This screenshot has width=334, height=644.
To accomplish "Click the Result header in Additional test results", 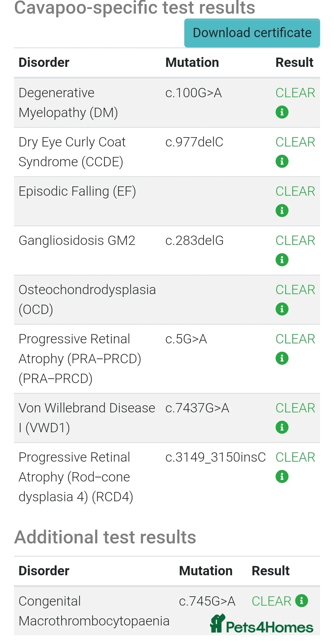I will pos(270,571).
